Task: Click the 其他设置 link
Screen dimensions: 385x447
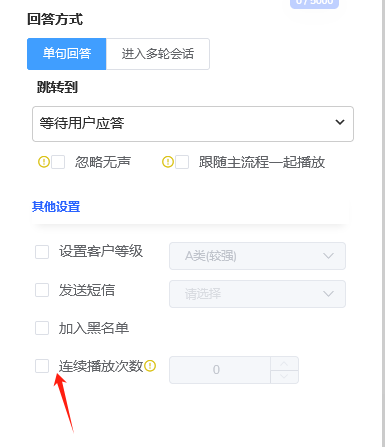Action: (56, 207)
